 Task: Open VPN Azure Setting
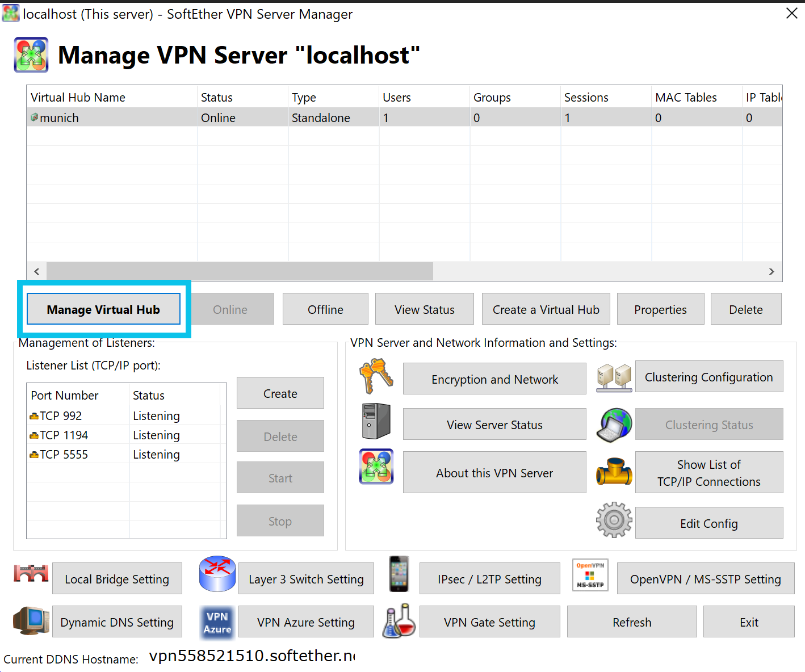tap(306, 621)
